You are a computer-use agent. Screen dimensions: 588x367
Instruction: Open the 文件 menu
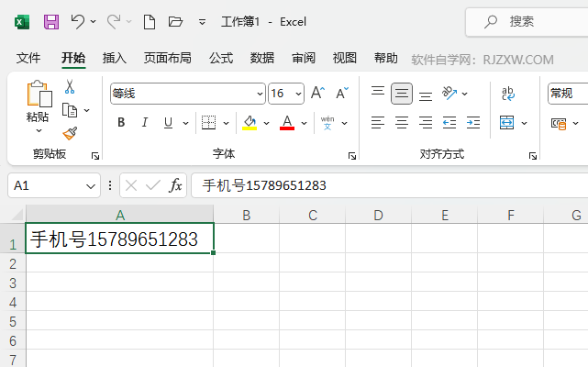28,58
